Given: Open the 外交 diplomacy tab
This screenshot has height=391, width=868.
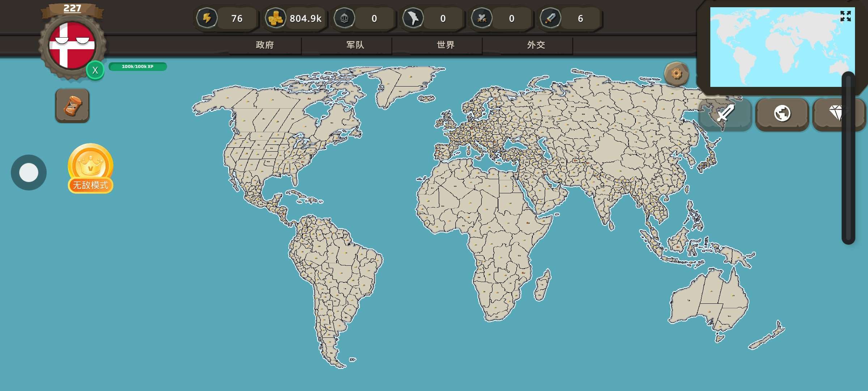Looking at the screenshot, I should 536,45.
